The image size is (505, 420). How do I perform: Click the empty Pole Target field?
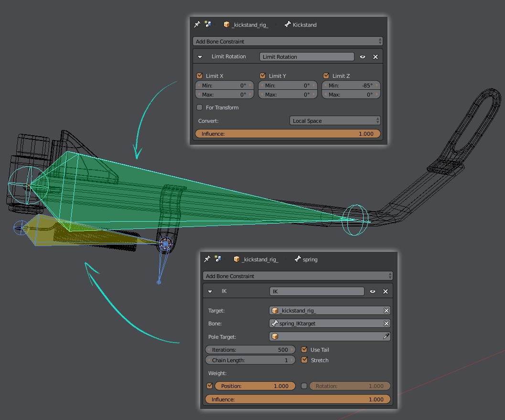pyautogui.click(x=330, y=336)
